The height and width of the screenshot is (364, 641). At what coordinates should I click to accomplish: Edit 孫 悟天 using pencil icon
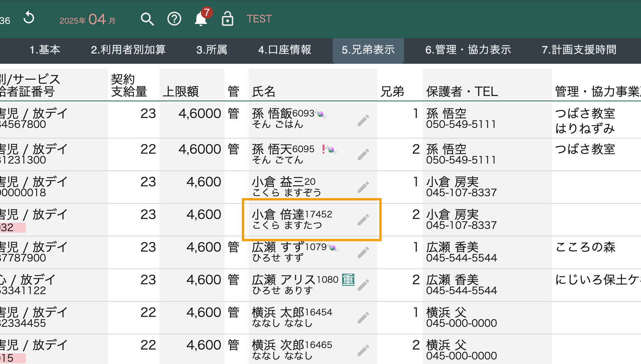pyautogui.click(x=363, y=154)
